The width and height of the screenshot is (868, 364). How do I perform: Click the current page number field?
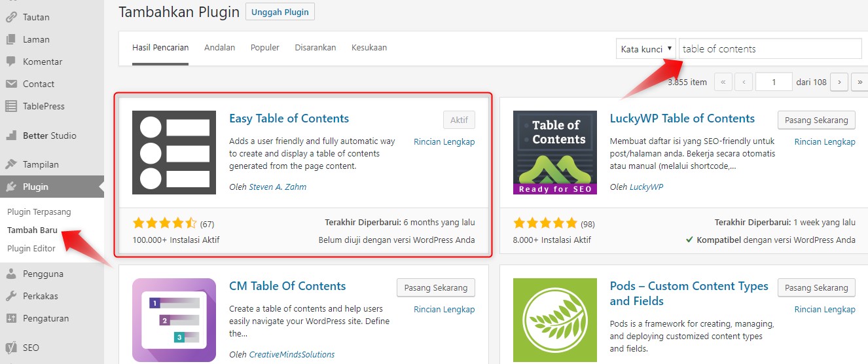tap(773, 82)
